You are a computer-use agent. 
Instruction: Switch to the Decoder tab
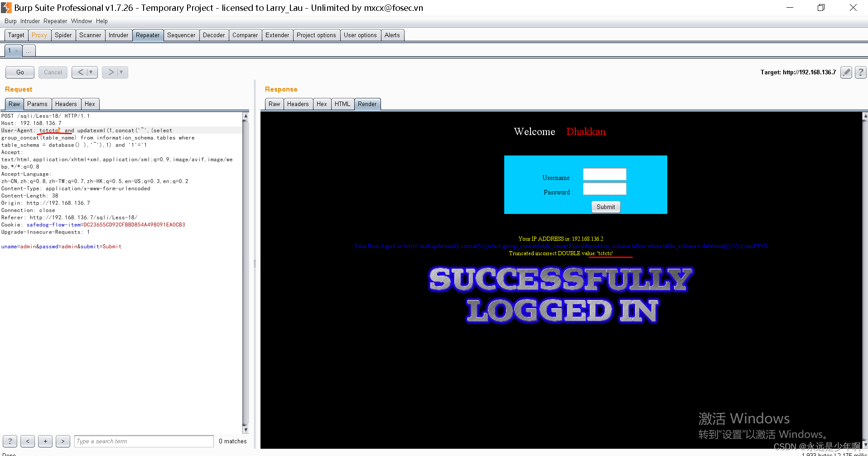214,35
